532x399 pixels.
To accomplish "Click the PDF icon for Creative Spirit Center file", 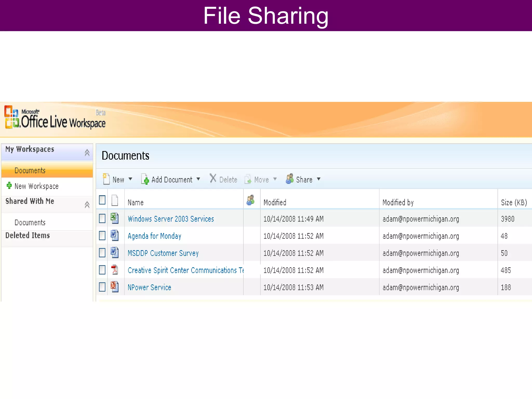I will click(114, 270).
